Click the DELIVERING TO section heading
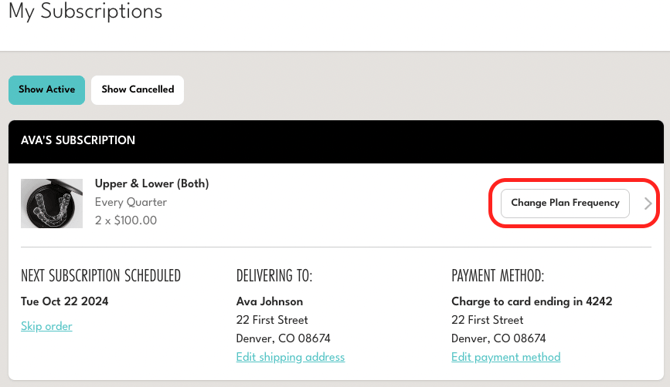The image size is (670, 387). coord(274,276)
